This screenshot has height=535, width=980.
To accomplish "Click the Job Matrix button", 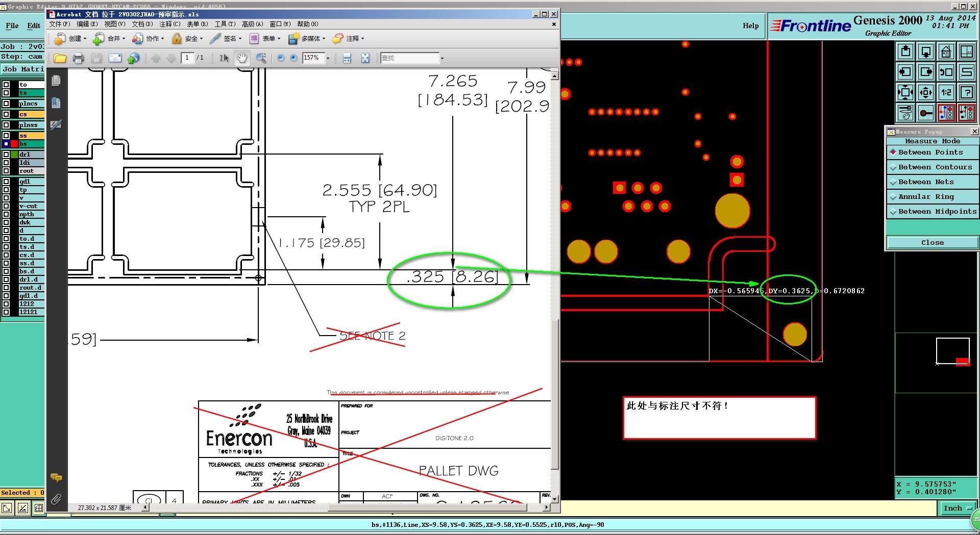I will tap(23, 69).
